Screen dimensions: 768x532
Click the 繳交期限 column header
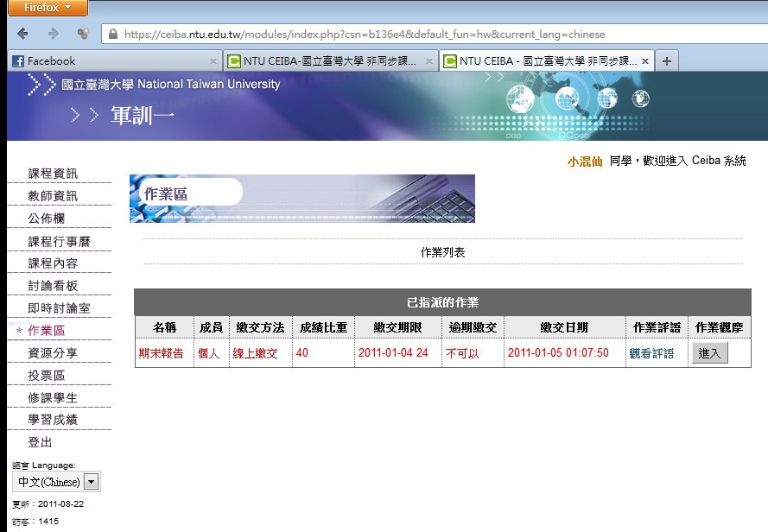(397, 327)
